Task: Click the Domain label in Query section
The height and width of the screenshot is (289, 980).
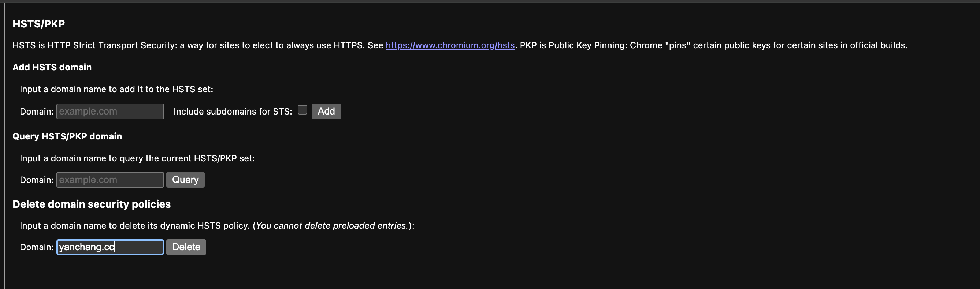Action: pos(37,180)
